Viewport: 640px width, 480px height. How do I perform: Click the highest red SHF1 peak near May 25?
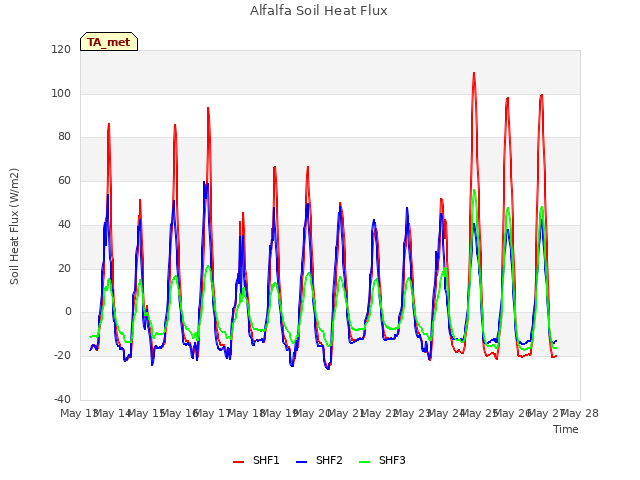coord(474,73)
